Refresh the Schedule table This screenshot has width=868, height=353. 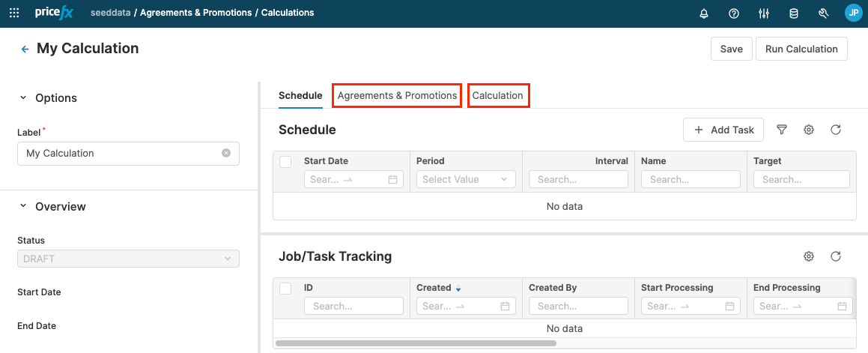coord(836,130)
